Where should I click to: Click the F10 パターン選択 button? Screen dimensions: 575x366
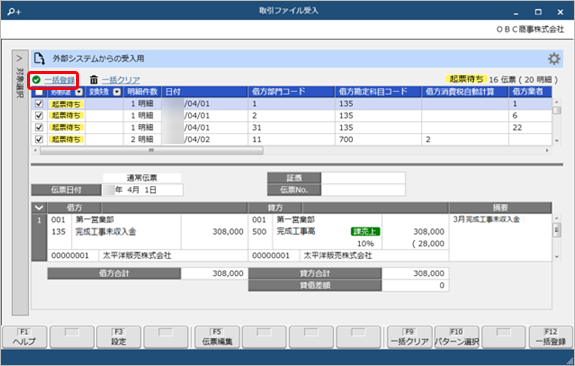457,337
